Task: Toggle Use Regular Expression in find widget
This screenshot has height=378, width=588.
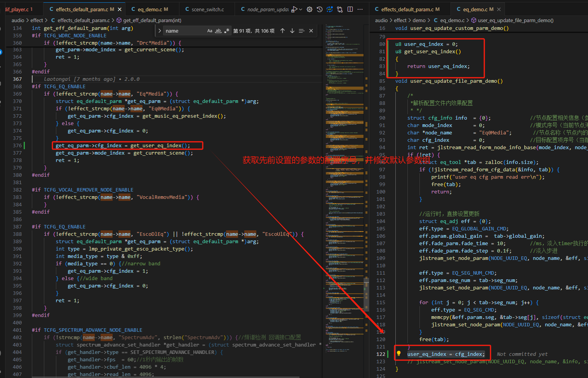Action: [x=227, y=31]
